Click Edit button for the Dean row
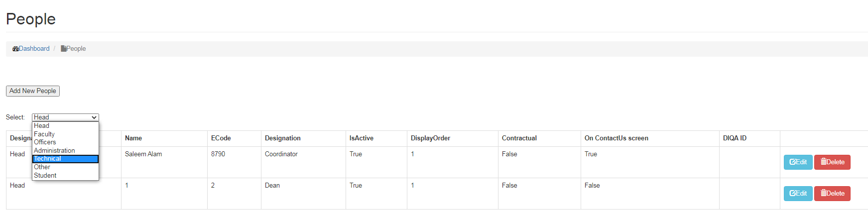 (798, 194)
